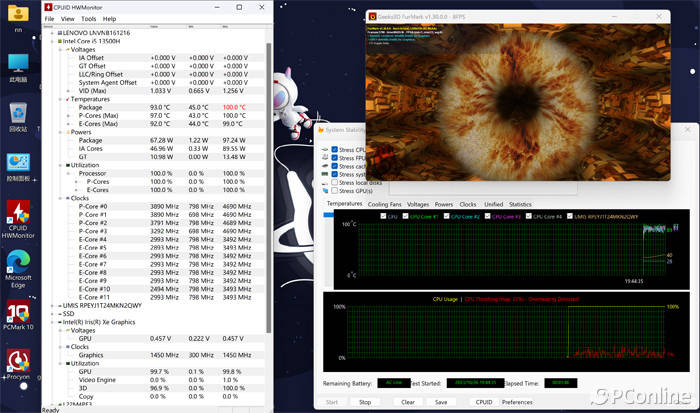
Task: Toggle the CPU Core #1 graph checkbox
Action: coord(405,216)
